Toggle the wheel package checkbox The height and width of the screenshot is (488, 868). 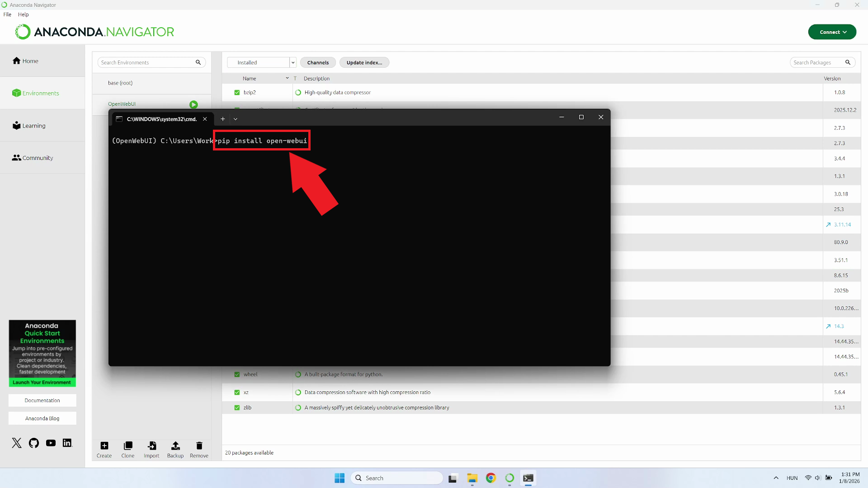tap(237, 374)
